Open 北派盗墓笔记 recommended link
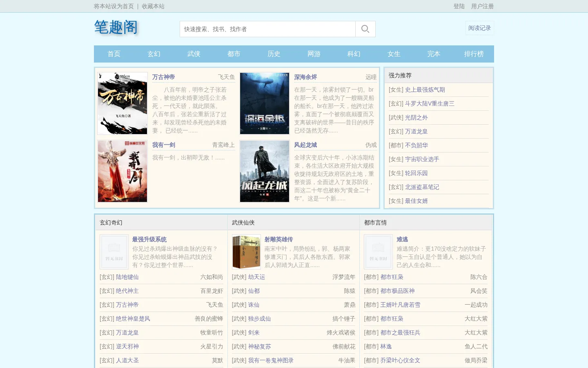588x368 pixels. (x=422, y=187)
